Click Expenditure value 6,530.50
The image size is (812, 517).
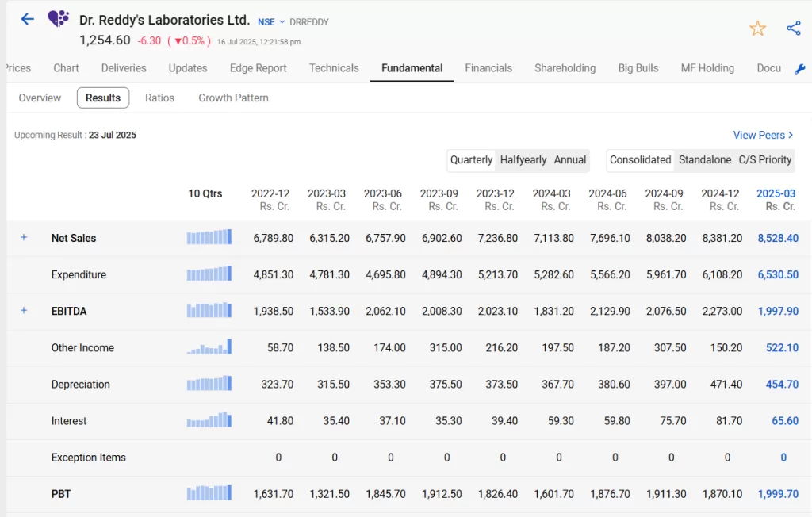(x=778, y=274)
